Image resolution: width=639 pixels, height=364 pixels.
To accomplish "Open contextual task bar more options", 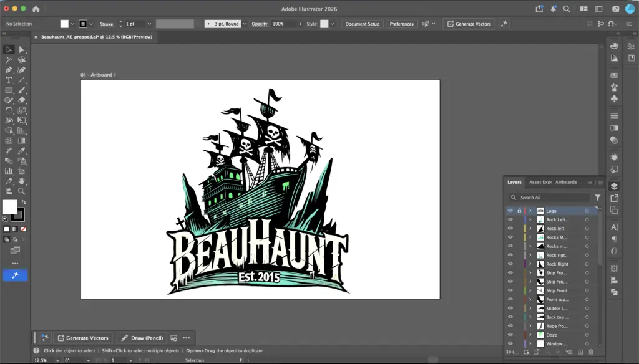I will click(186, 338).
